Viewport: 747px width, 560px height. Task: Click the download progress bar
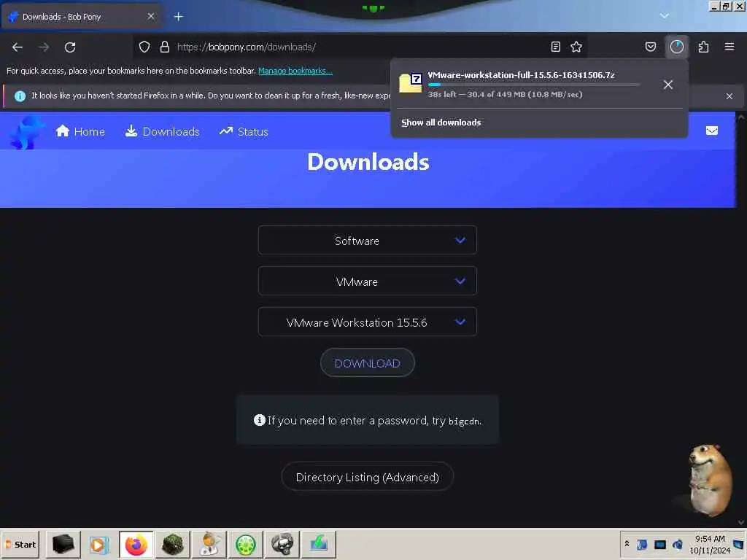[533, 85]
